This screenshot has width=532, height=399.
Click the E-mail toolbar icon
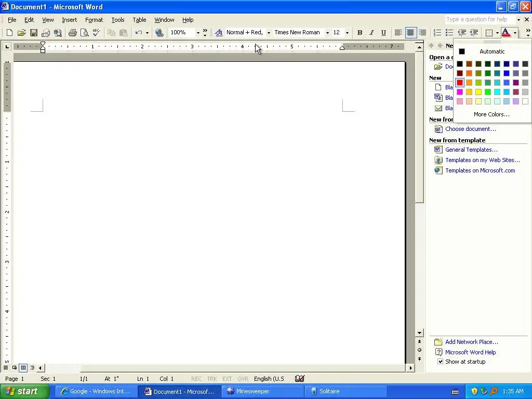coord(46,33)
